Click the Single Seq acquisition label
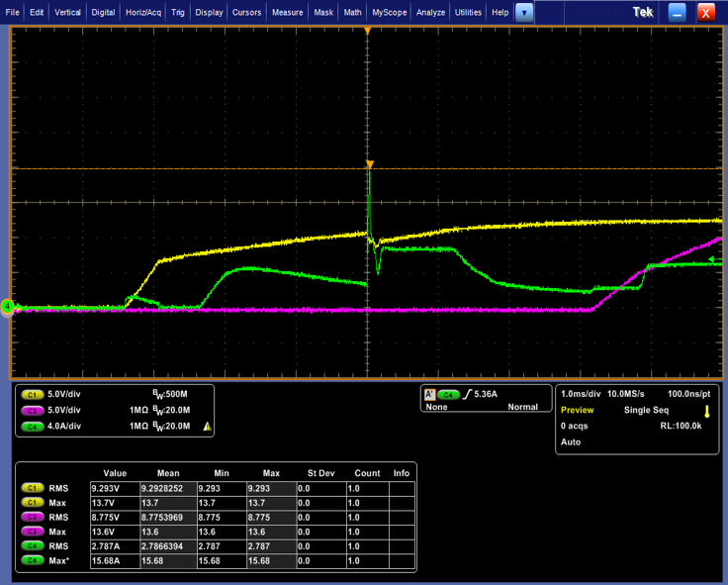Image resolution: width=728 pixels, height=585 pixels. 646,410
